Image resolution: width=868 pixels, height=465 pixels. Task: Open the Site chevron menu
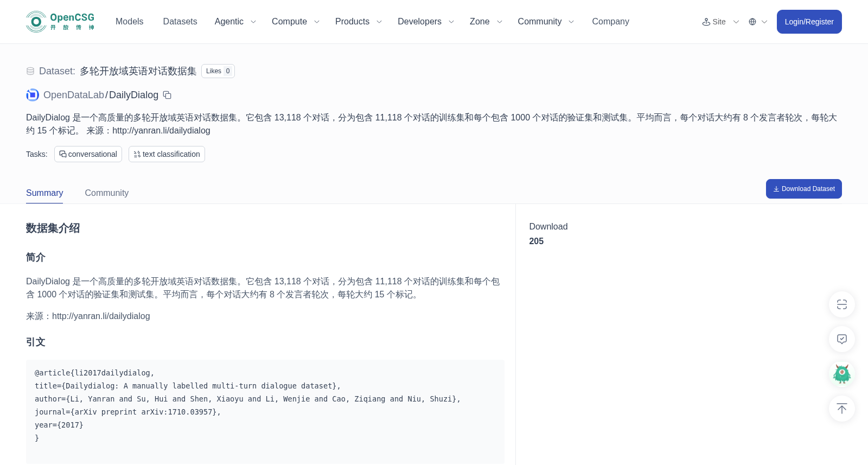[736, 22]
